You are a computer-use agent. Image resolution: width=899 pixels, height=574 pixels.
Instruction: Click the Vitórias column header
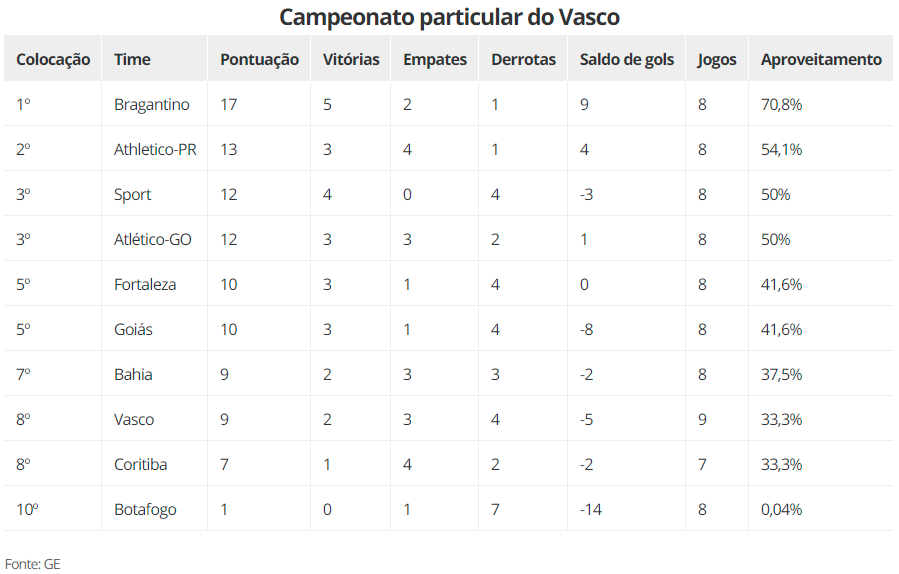(x=351, y=59)
